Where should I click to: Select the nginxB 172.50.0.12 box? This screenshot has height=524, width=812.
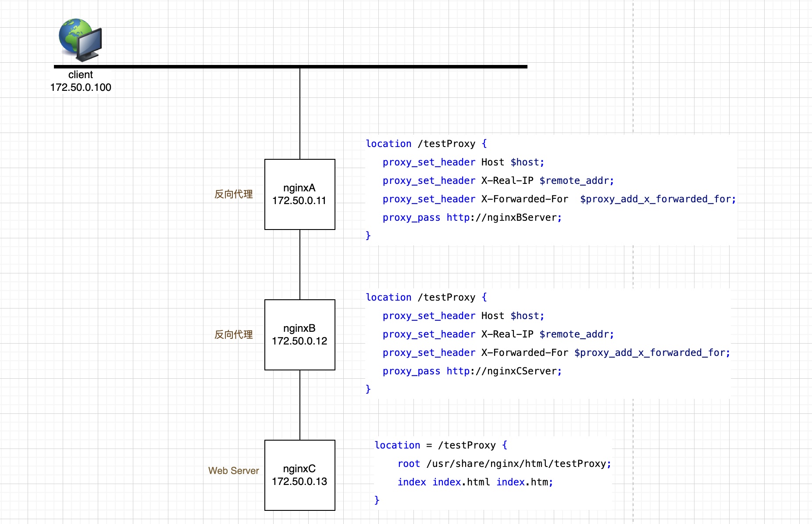[300, 335]
